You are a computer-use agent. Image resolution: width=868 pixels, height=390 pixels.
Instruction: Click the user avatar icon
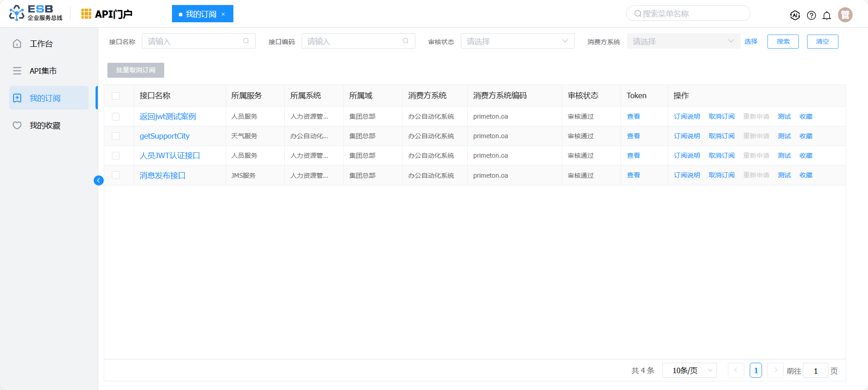845,15
